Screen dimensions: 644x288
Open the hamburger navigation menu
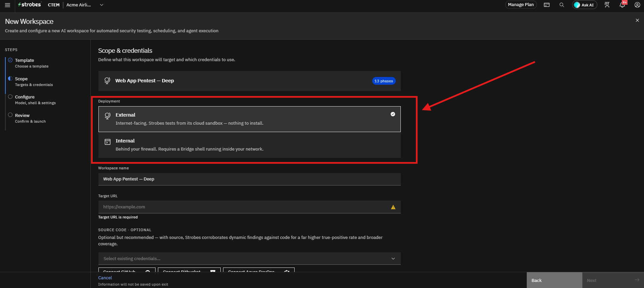7,5
